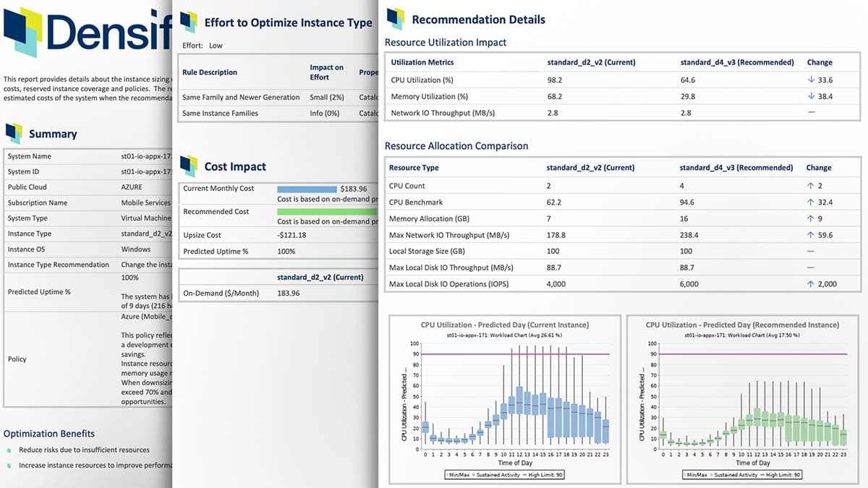The image size is (868, 488).
Task: Click the bullet icon beside Reduce risks
Action: click(8, 450)
